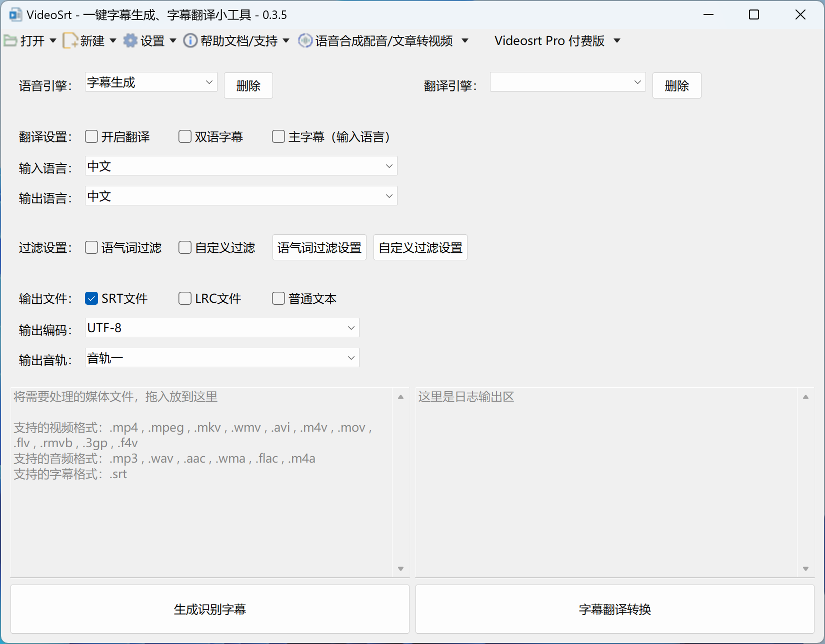Click the blue Settings gear icon
The height and width of the screenshot is (644, 825).
click(x=130, y=41)
